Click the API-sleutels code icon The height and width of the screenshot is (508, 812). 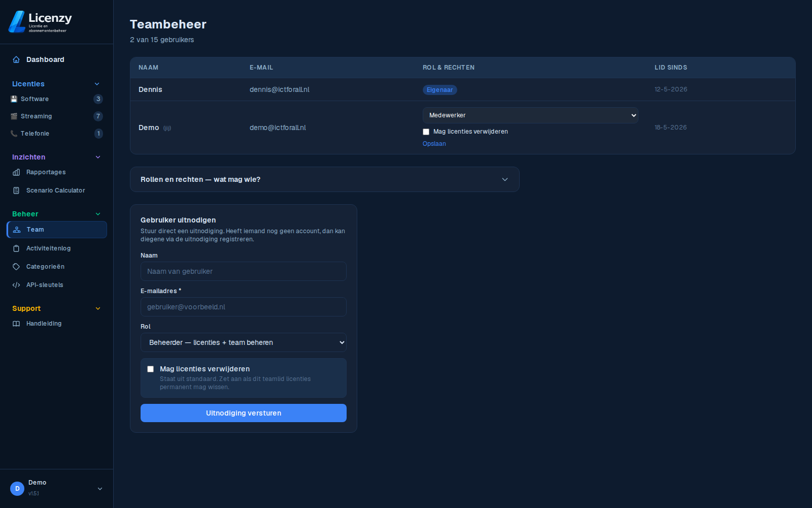16,285
